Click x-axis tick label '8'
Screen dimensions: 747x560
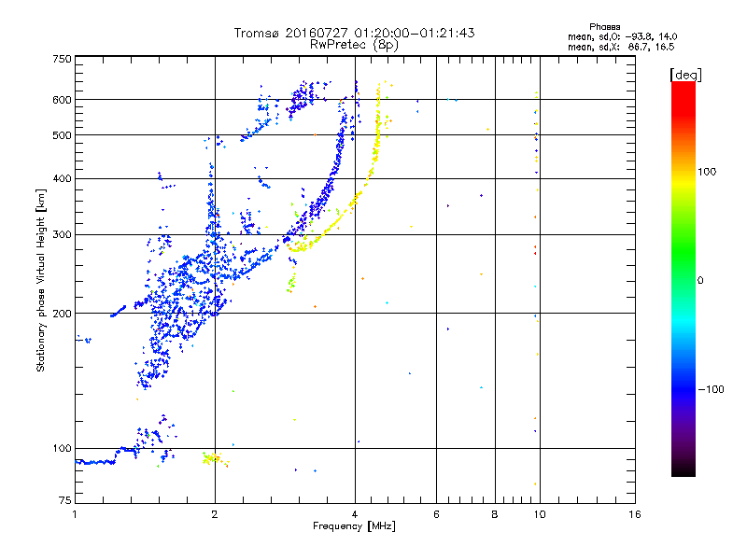pos(495,514)
